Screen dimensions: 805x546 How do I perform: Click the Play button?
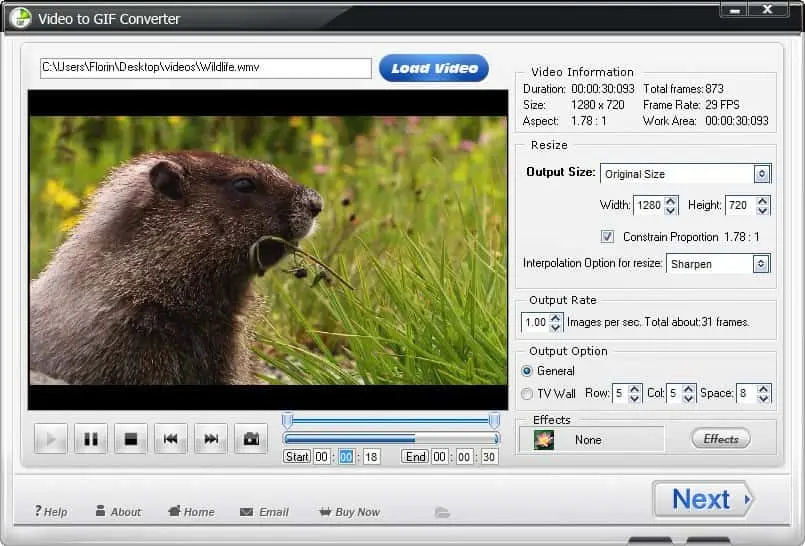click(50, 439)
